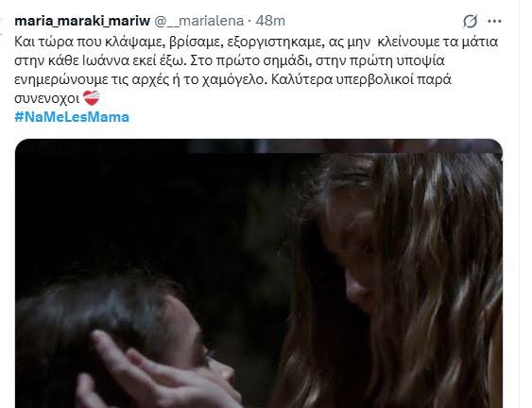532x408 pixels.
Task: Click the partial profile avatar at left edge
Action: click(2, 25)
